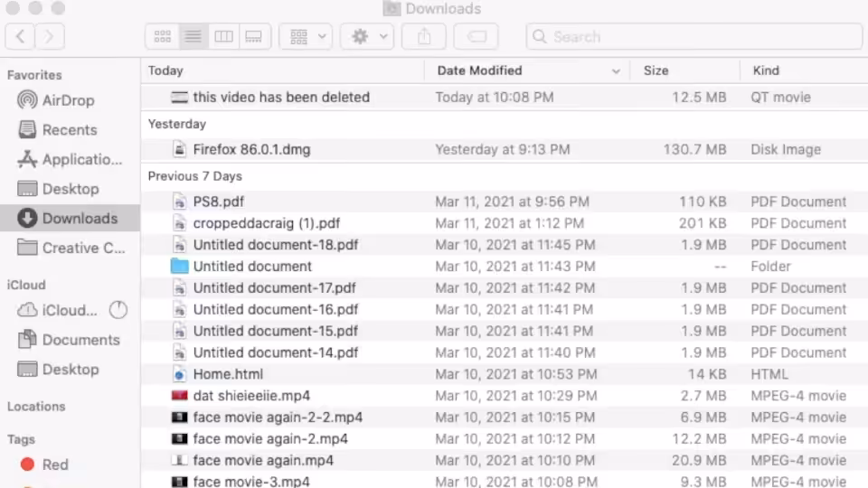This screenshot has width=868, height=488.
Task: Click 130.7 MB size of Firefox dmg
Action: [x=694, y=149]
